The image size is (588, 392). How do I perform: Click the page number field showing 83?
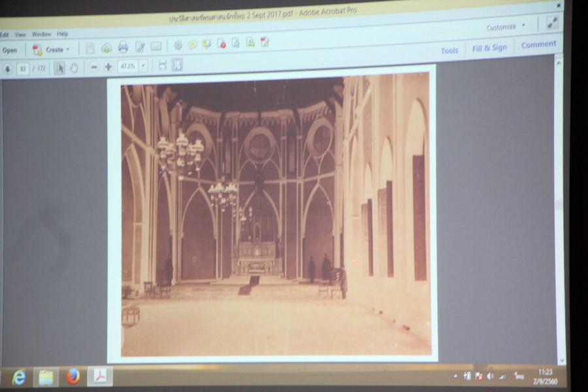(x=24, y=69)
